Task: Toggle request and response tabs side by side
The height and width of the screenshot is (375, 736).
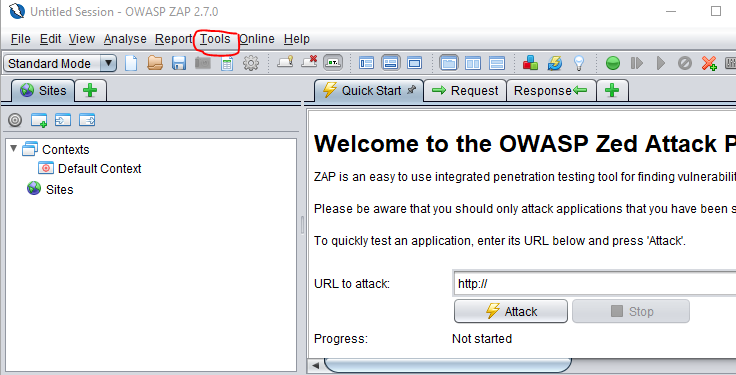Action: pos(449,63)
